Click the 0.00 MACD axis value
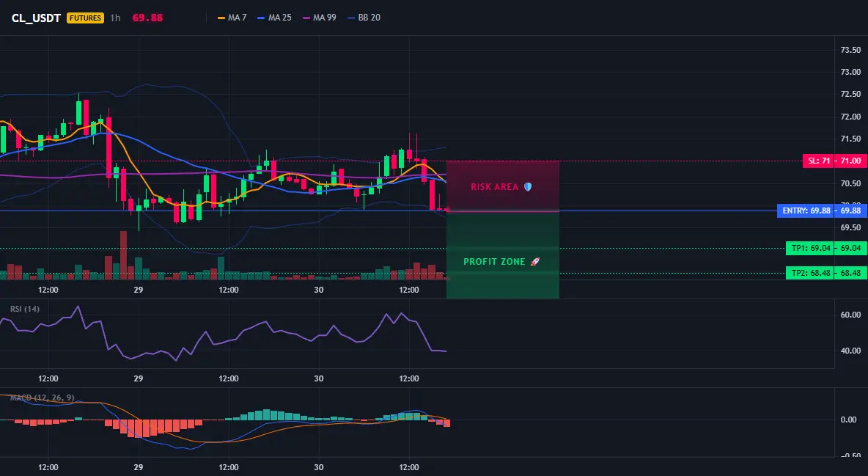The width and height of the screenshot is (868, 476). pyautogui.click(x=849, y=420)
